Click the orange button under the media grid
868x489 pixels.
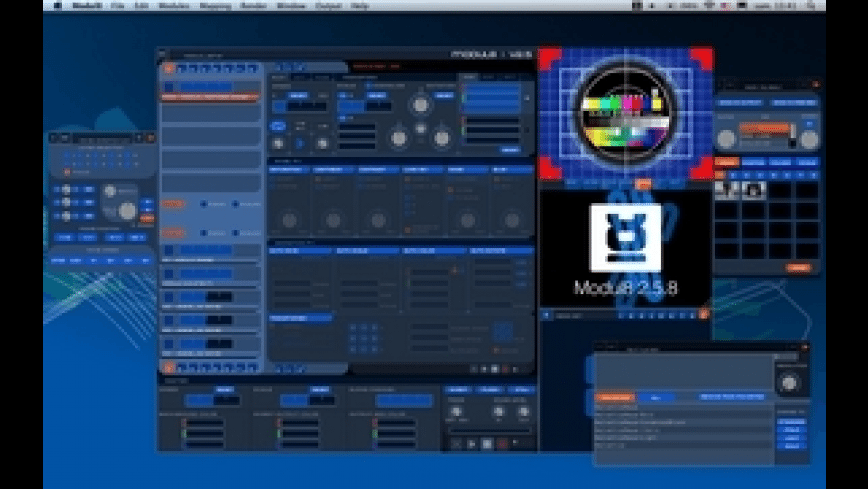tap(798, 268)
